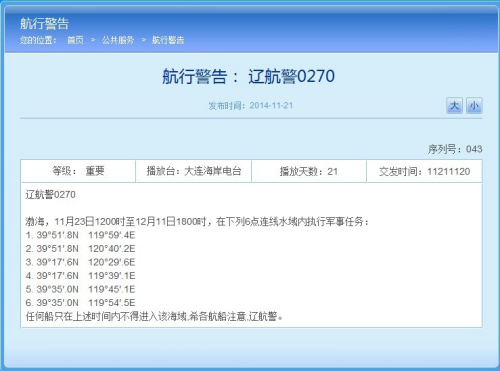This screenshot has width=500, height=371.
Task: Click the 交发时间：11211120 cell
Action: [424, 171]
